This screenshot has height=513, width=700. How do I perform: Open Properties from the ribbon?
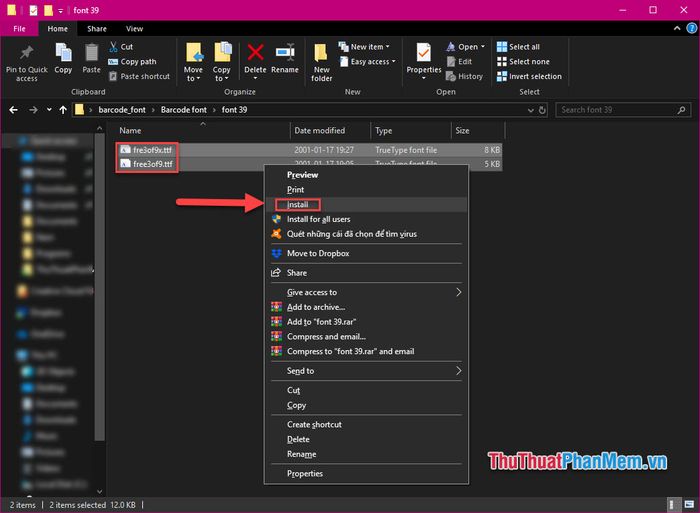[x=423, y=53]
